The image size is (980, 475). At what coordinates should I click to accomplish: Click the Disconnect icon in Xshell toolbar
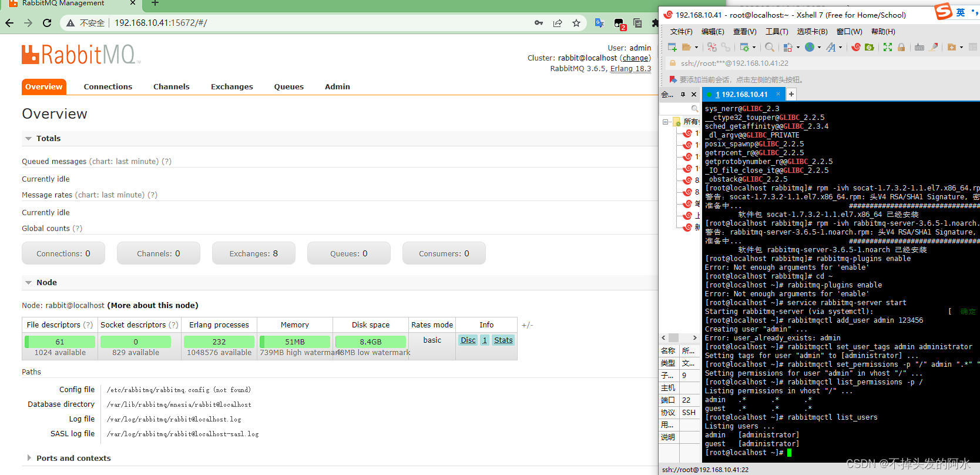click(712, 47)
